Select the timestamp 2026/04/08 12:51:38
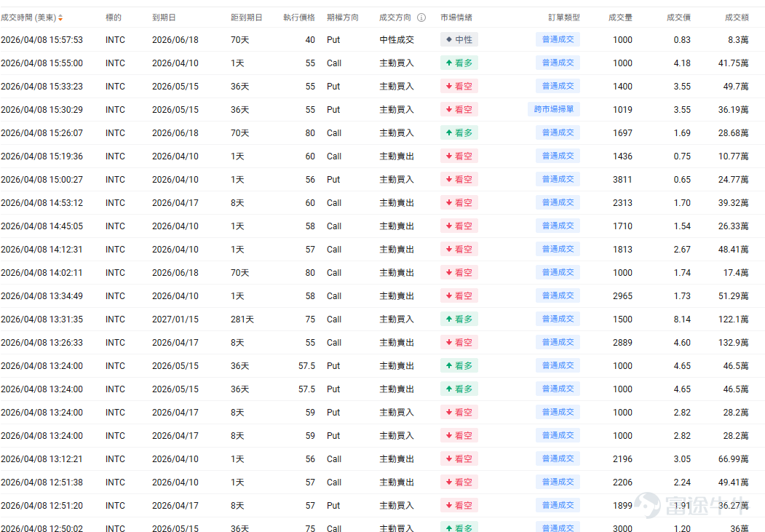This screenshot has width=765, height=532. [42, 483]
